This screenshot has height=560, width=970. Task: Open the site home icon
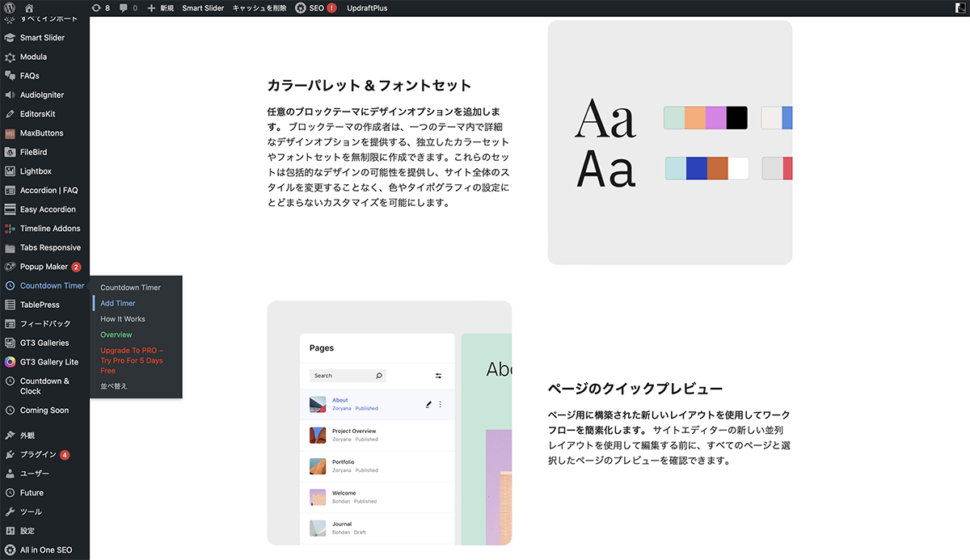click(x=29, y=8)
